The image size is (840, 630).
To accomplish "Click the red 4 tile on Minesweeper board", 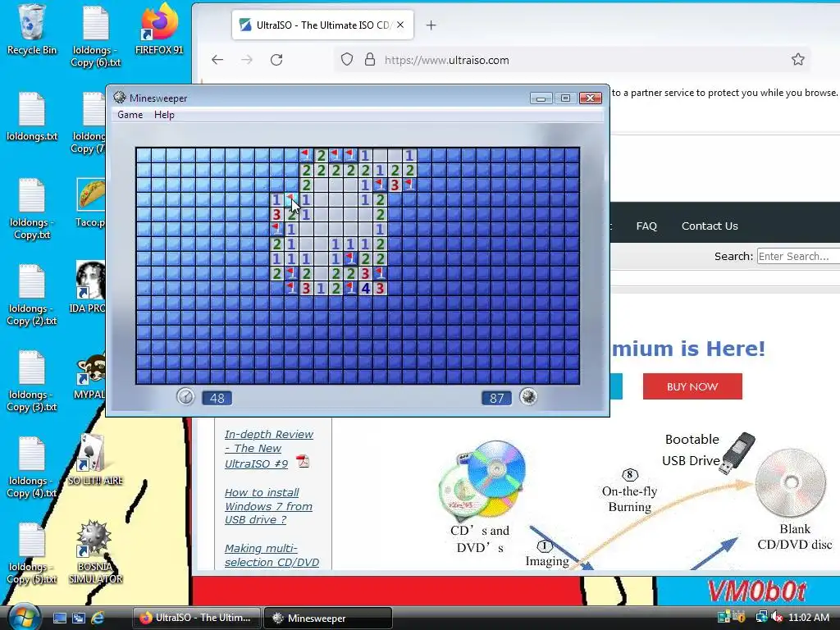I will point(365,288).
